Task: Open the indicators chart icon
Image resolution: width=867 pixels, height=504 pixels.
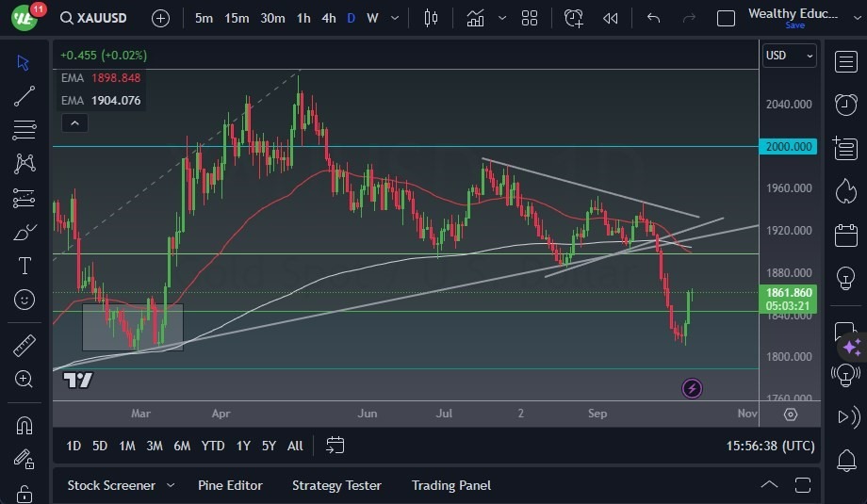Action: pyautogui.click(x=475, y=18)
